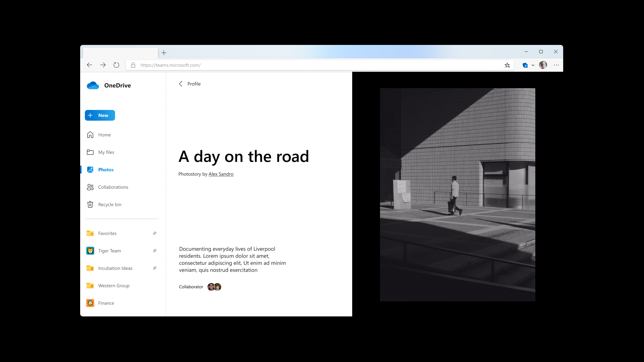
Task: Open the street photo thumbnail
Action: pos(458,194)
